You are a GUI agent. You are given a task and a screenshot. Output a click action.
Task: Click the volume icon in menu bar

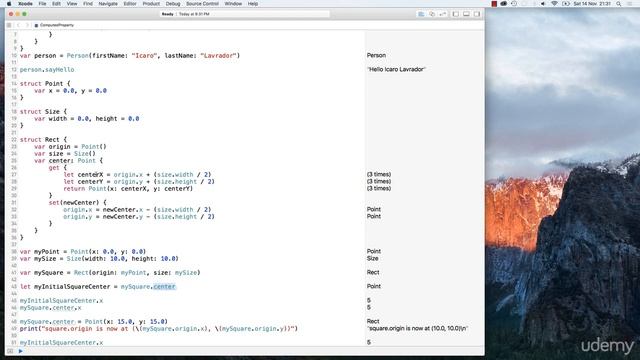tap(543, 4)
